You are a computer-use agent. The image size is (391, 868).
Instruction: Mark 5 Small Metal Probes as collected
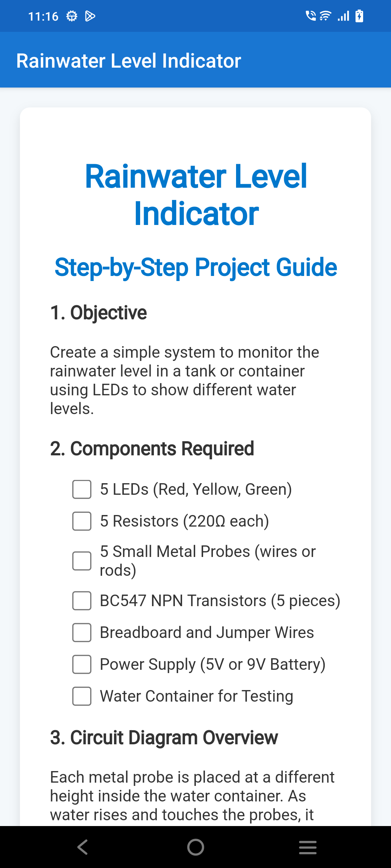click(x=82, y=561)
